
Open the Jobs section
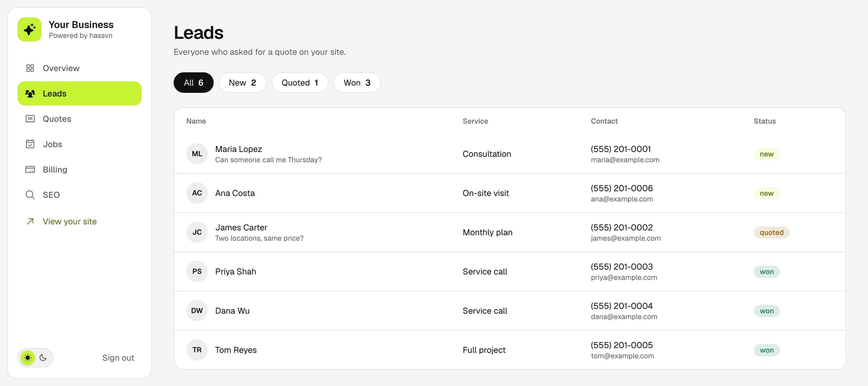80,144
